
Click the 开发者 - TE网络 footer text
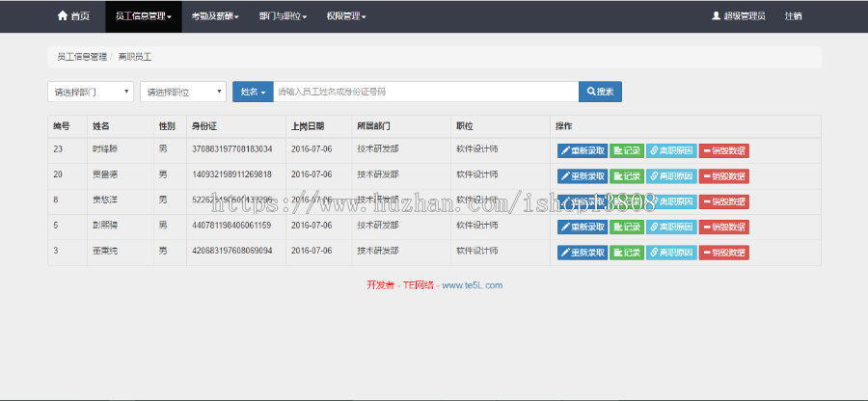pyautogui.click(x=400, y=285)
